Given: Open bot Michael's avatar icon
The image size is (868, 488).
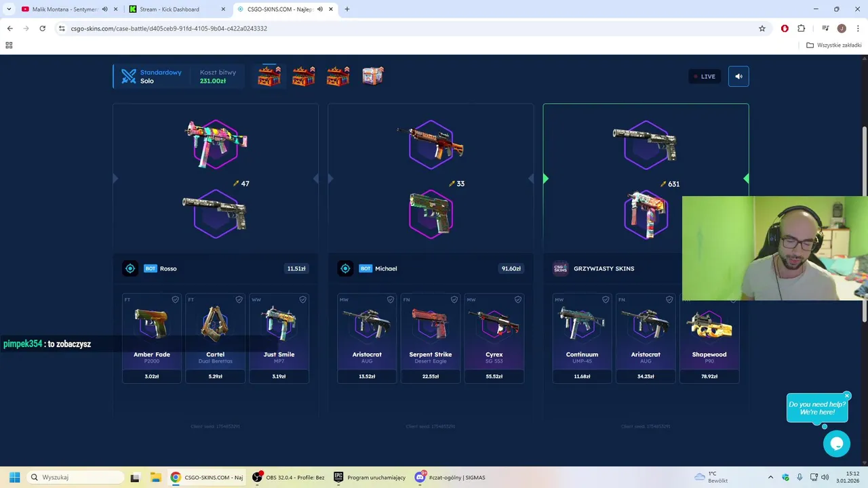Looking at the screenshot, I should (x=345, y=268).
